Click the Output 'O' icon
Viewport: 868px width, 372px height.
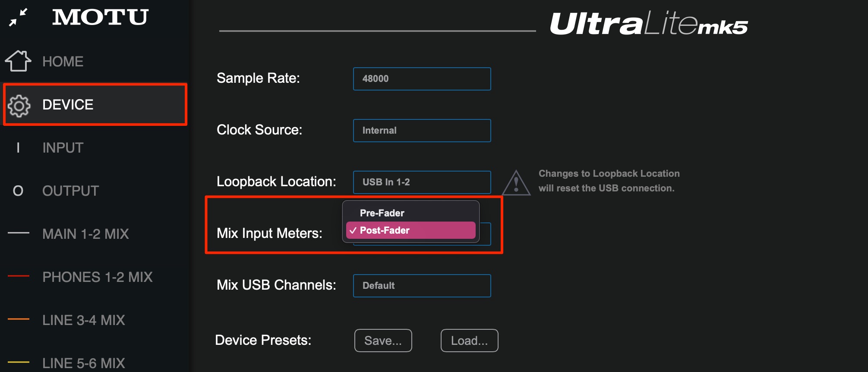(18, 191)
